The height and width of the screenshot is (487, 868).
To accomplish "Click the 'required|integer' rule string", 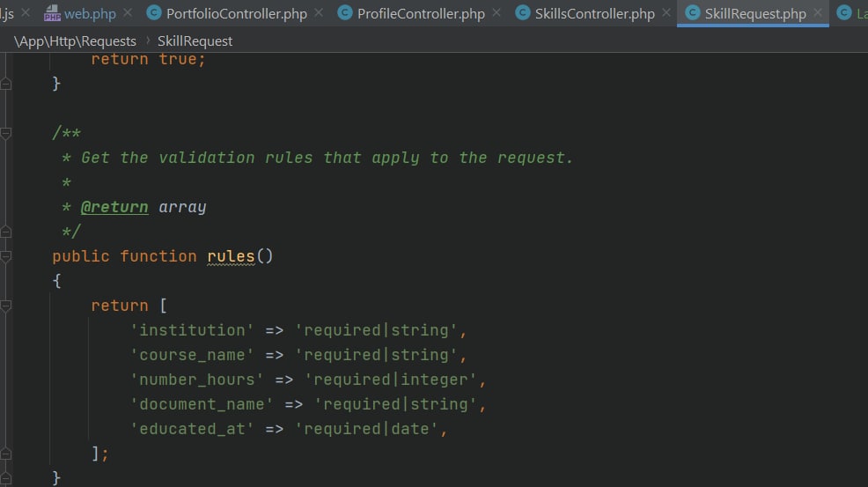I will click(x=391, y=380).
